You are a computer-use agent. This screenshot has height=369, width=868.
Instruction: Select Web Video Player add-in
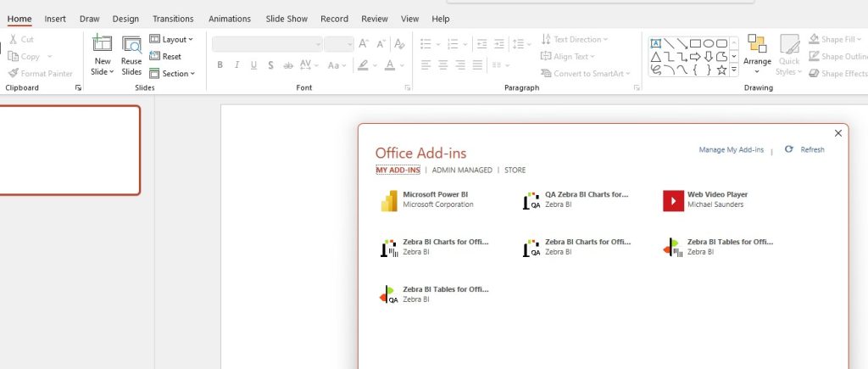coord(705,200)
